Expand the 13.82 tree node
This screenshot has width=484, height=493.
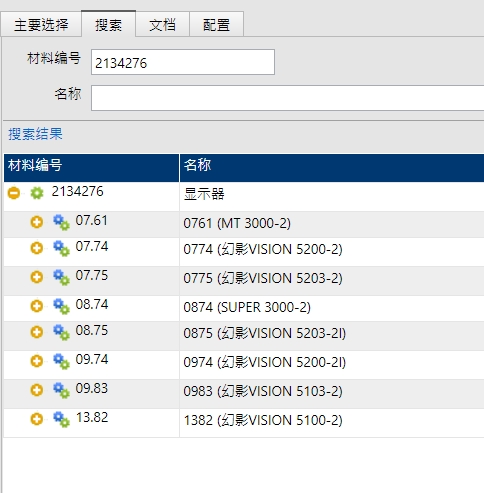coord(37,419)
